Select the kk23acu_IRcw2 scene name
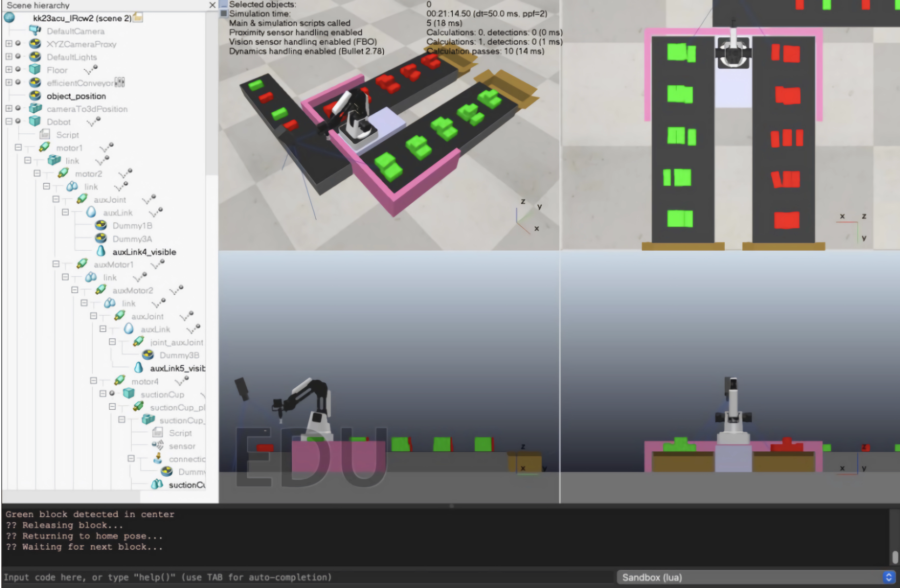 [x=82, y=18]
